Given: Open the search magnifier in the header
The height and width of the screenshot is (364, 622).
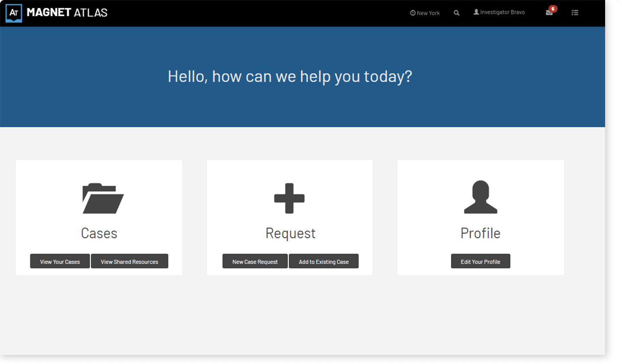Looking at the screenshot, I should pyautogui.click(x=456, y=13).
